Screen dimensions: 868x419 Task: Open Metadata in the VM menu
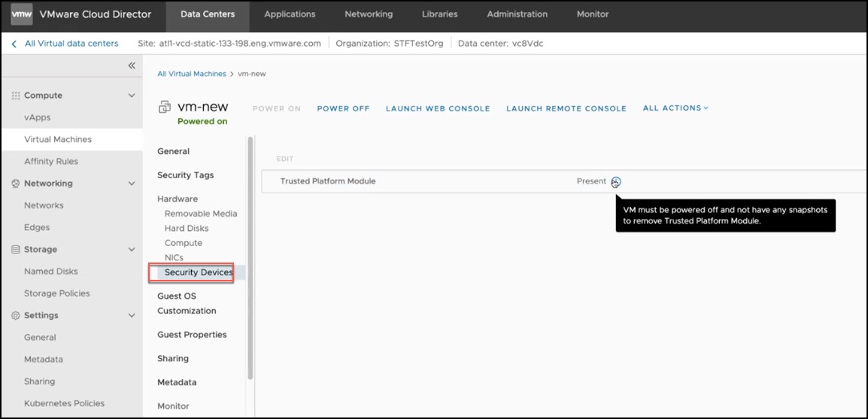coord(177,382)
